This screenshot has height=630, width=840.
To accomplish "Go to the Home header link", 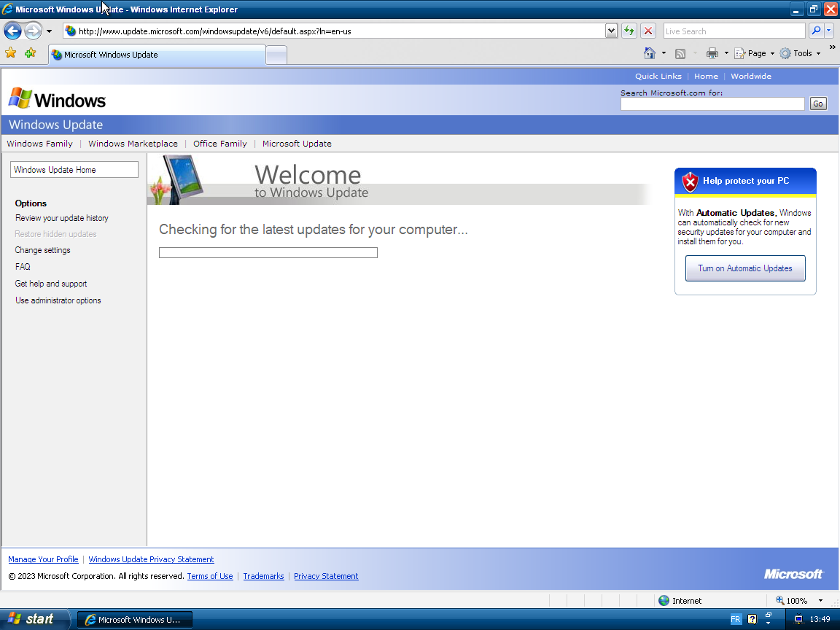I will [706, 76].
